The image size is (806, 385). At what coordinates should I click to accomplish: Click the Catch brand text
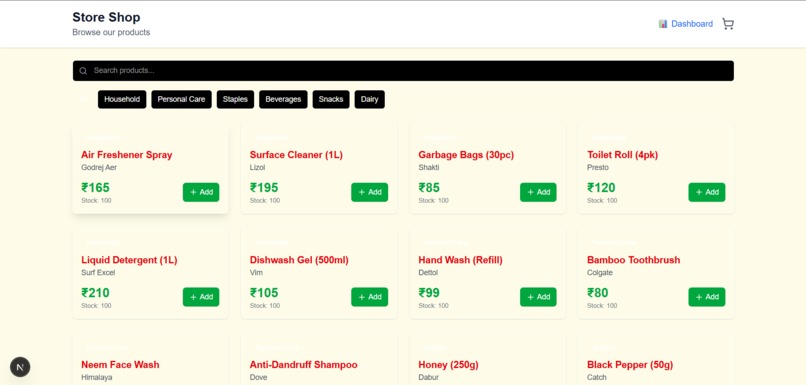click(597, 377)
